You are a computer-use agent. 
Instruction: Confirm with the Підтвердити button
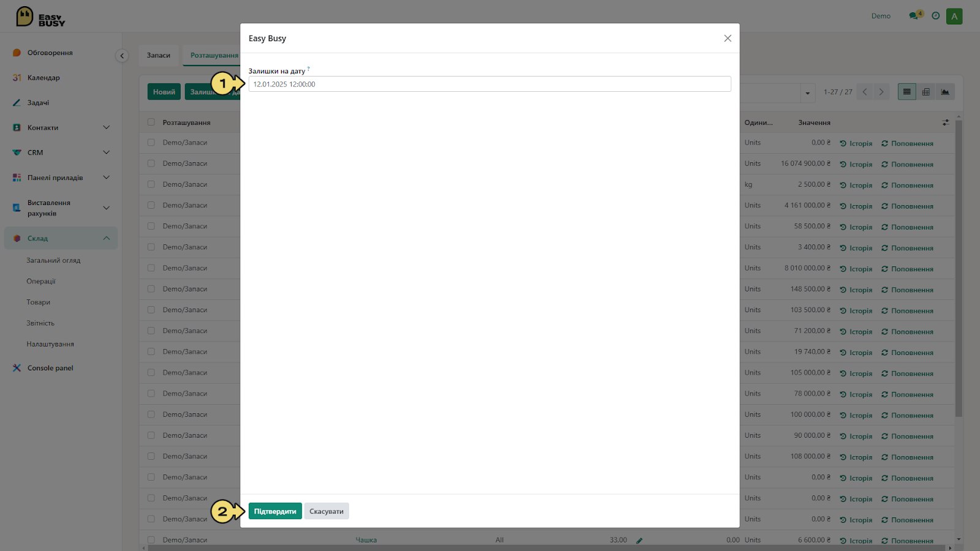click(275, 511)
